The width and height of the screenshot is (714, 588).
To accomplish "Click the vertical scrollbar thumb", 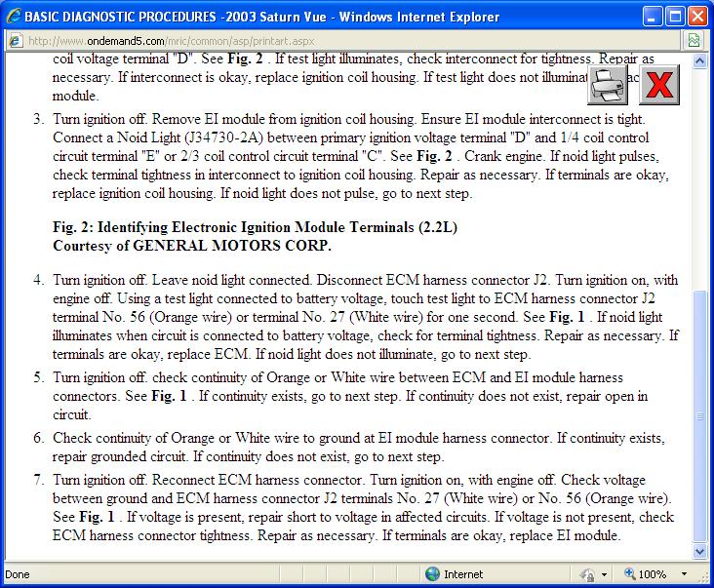I will [700, 416].
